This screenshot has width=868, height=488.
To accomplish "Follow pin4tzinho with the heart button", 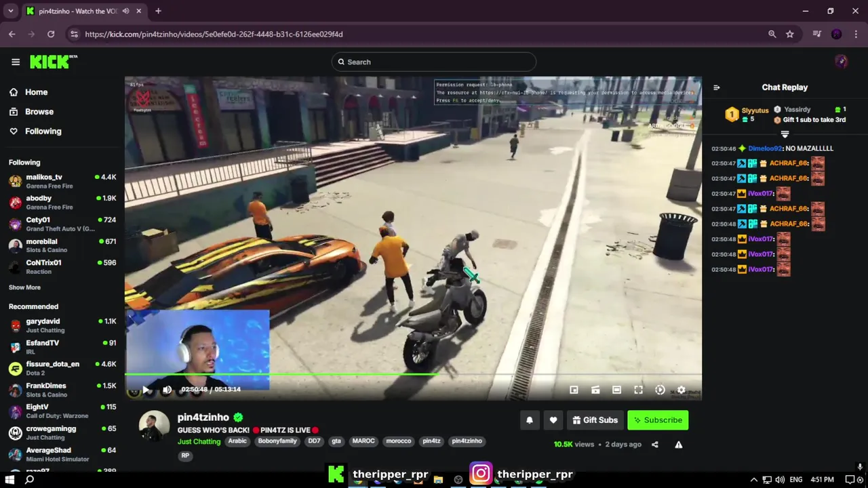I will click(553, 420).
